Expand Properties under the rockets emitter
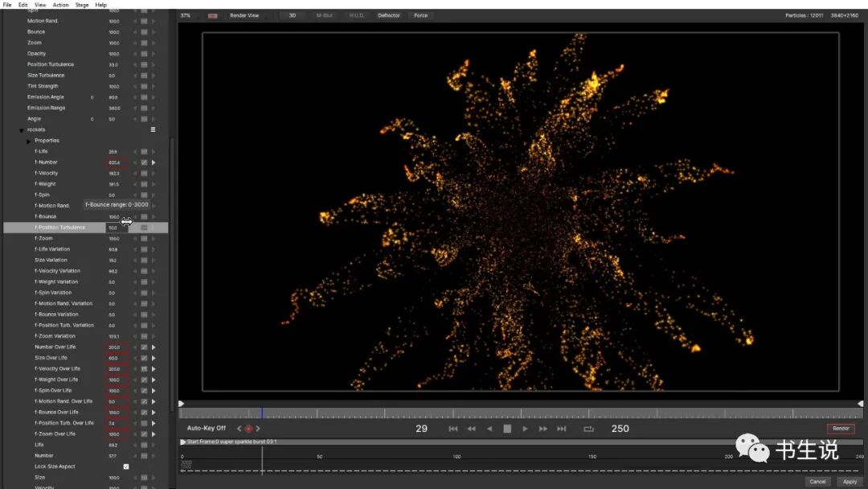This screenshot has width=868, height=489. [28, 140]
